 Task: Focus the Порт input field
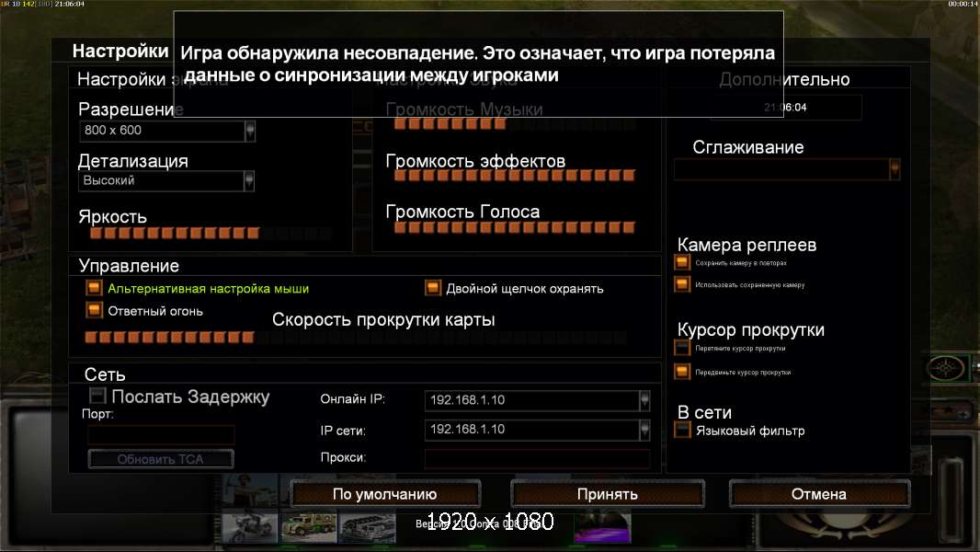tap(161, 434)
